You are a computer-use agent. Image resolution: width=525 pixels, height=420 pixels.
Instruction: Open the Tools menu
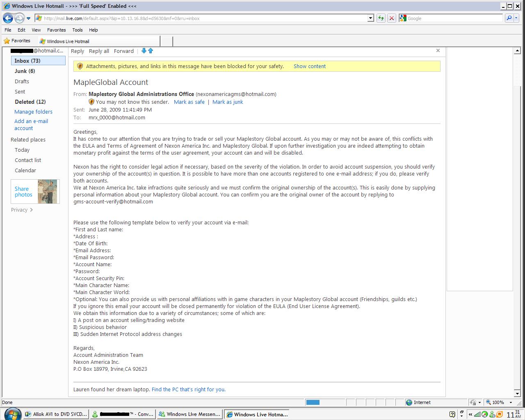point(78,30)
